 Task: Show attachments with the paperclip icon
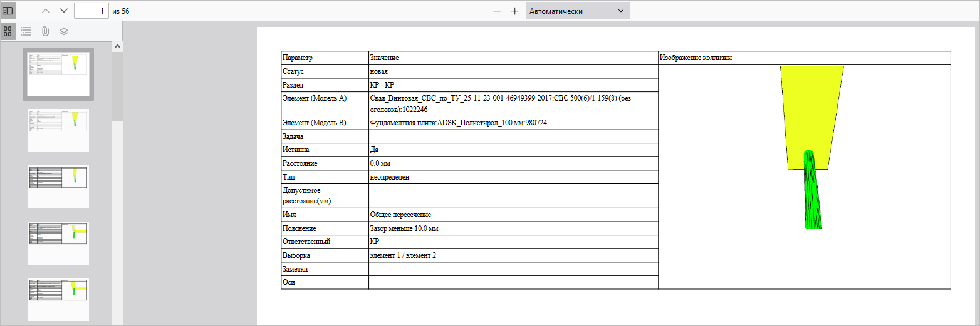click(45, 31)
